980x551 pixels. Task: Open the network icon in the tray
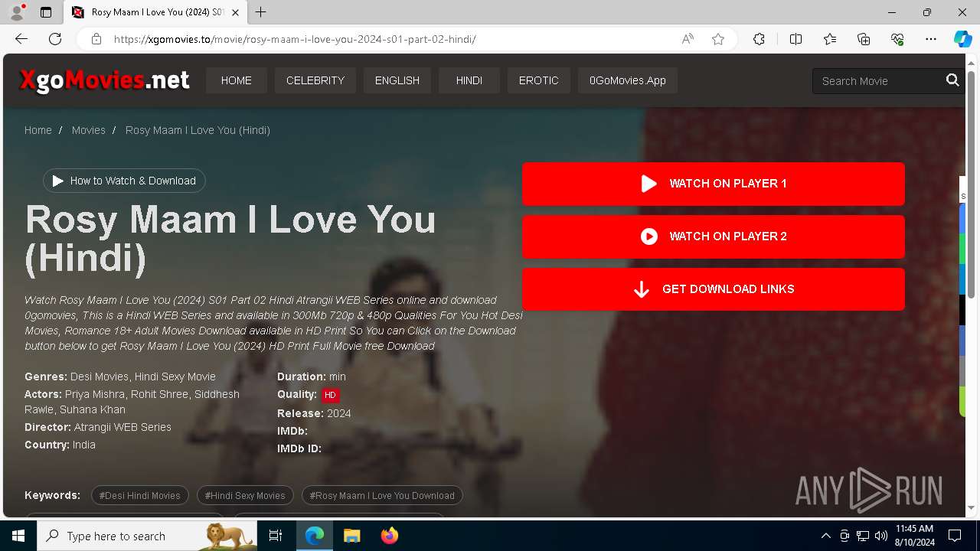862,536
